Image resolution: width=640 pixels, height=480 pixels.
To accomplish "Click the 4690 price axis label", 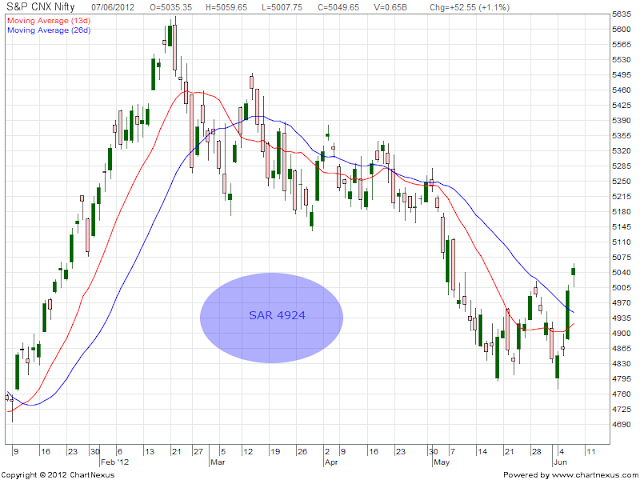I will (x=622, y=424).
